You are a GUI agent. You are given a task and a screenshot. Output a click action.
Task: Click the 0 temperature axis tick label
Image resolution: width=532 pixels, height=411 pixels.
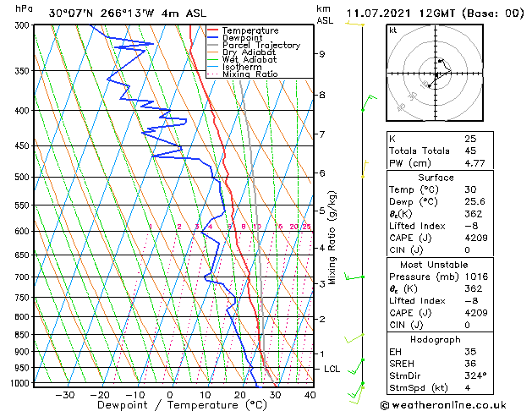tap(170, 395)
